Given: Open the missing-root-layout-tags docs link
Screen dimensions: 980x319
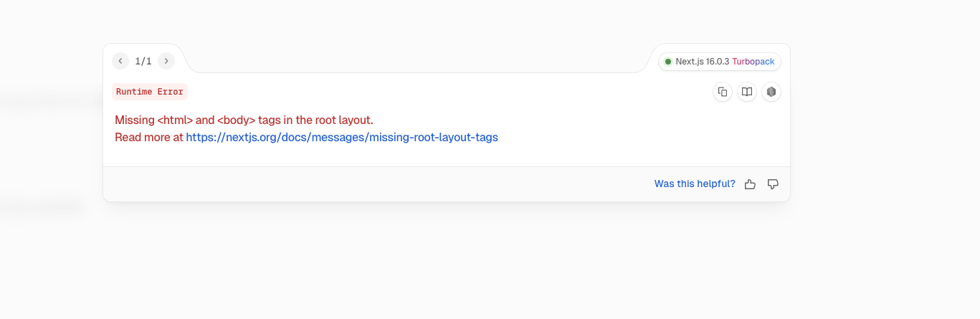Looking at the screenshot, I should coord(341,137).
